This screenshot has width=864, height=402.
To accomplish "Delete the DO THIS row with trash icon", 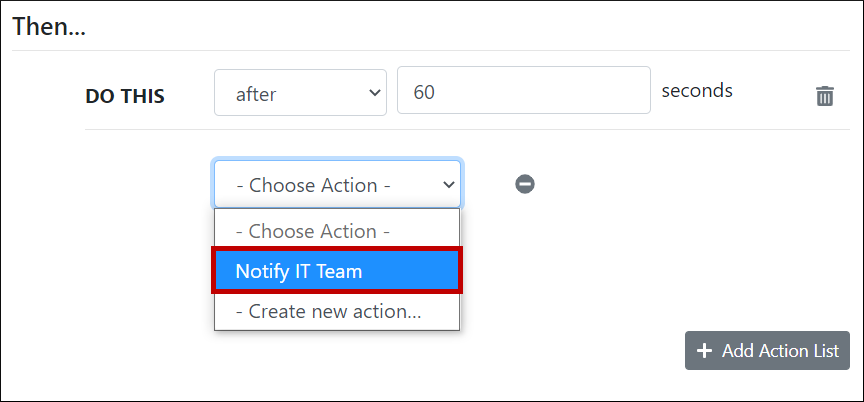I will [825, 96].
